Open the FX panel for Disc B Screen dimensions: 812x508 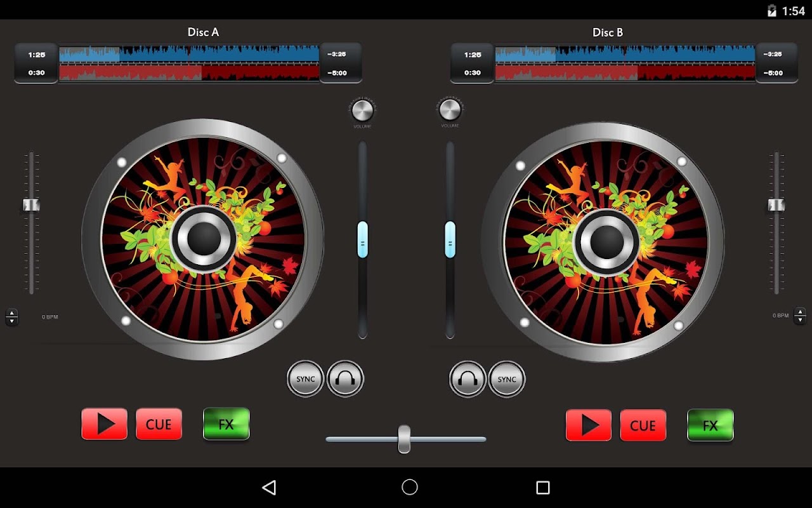[x=710, y=425]
